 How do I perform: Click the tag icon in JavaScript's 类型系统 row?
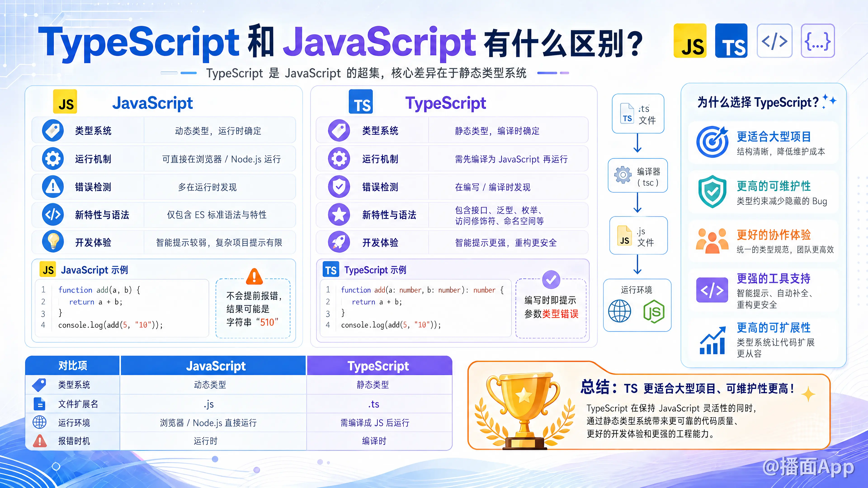click(x=53, y=130)
